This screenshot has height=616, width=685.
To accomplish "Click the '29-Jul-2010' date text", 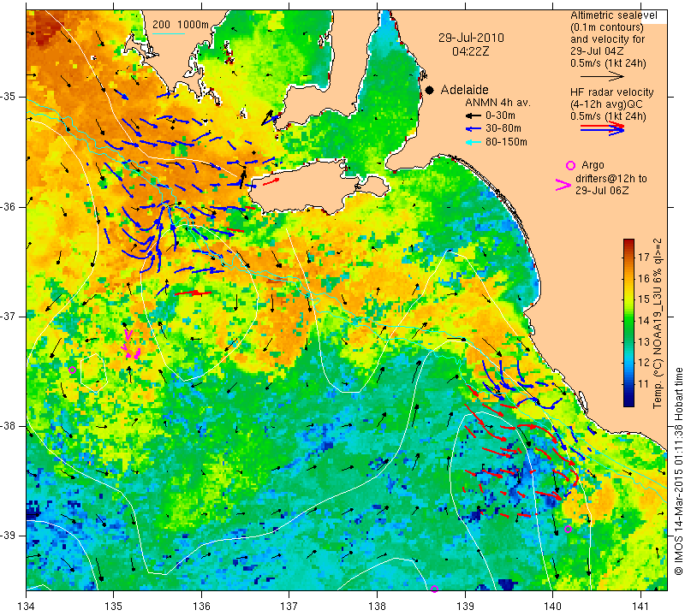I will [471, 38].
